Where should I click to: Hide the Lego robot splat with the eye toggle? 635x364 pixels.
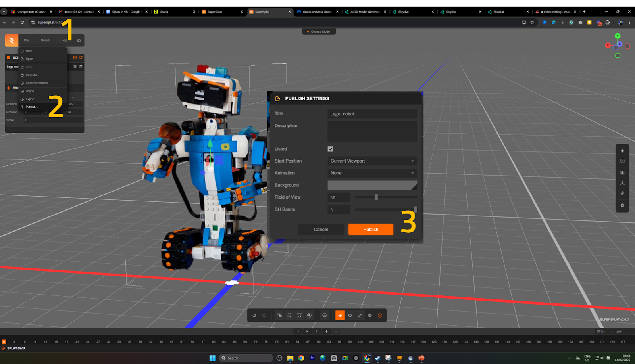(75, 67)
